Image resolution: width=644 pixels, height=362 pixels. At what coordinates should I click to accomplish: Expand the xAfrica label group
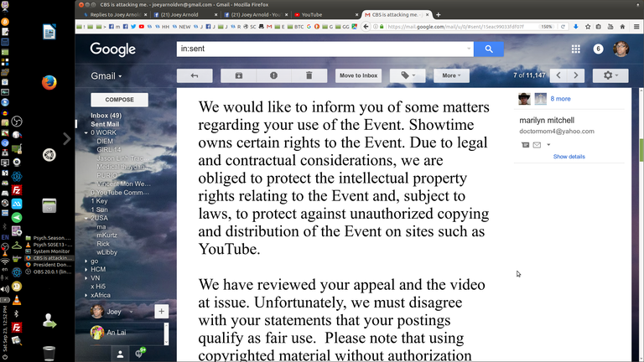tap(86, 295)
